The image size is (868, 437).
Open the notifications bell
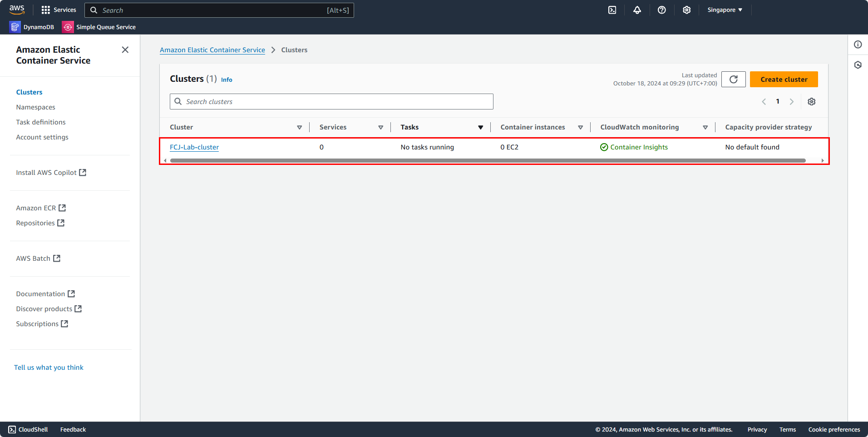coord(637,10)
